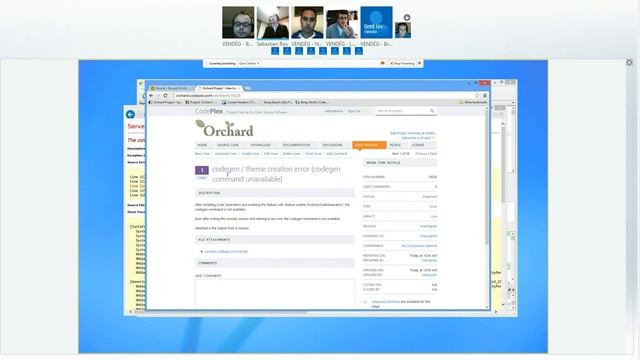Image resolution: width=640 pixels, height=360 pixels.
Task: Click the Advanced View link
Action: point(226,154)
